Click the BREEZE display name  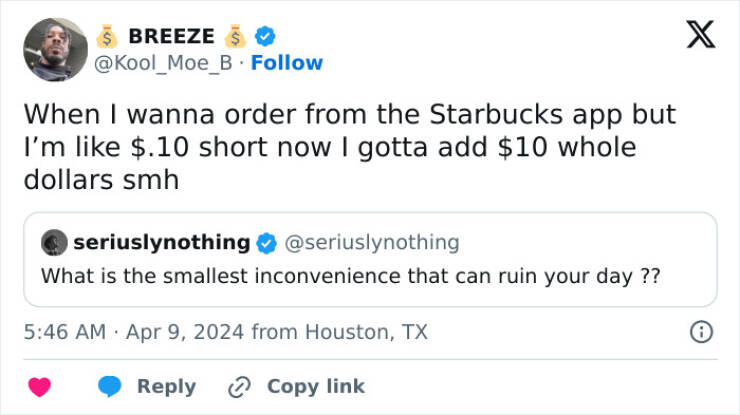[x=170, y=36]
